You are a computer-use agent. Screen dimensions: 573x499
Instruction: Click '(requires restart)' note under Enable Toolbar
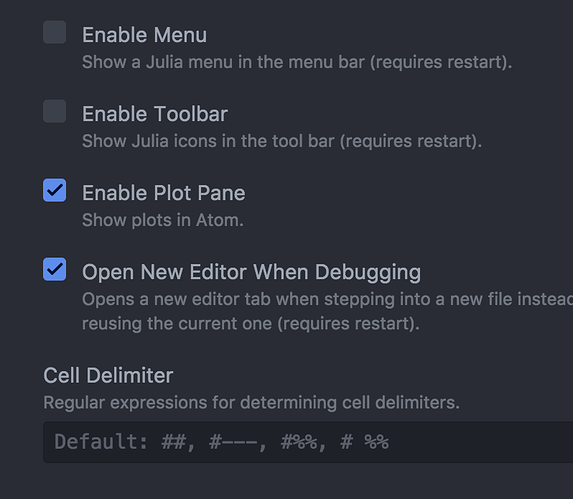[411, 141]
